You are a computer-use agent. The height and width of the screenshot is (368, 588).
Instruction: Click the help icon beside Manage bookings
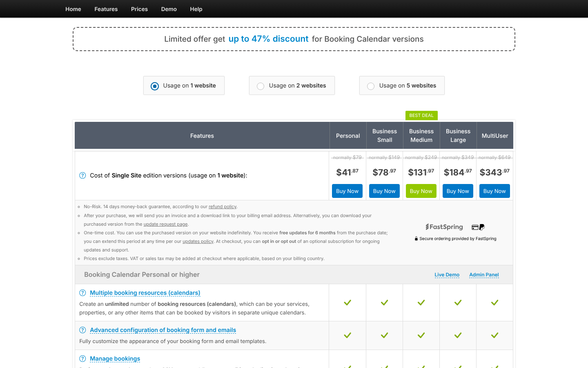pyautogui.click(x=82, y=359)
